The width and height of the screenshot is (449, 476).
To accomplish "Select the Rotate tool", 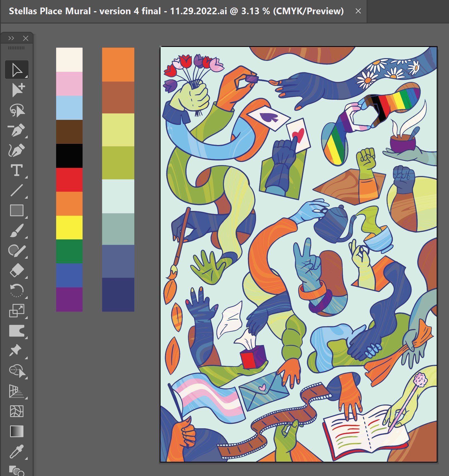I will tap(17, 291).
